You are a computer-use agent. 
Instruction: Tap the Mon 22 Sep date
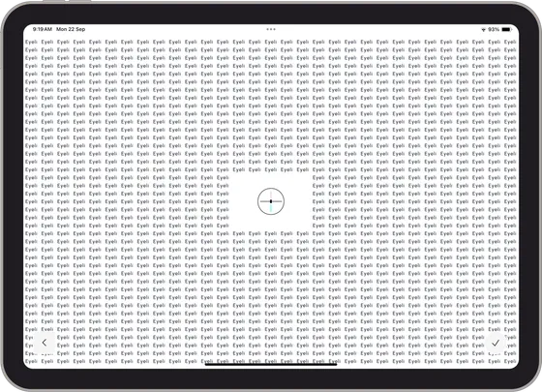71,29
